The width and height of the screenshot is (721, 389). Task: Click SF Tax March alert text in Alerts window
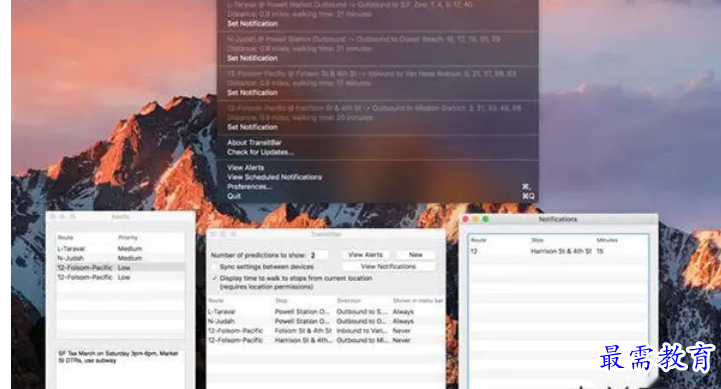(118, 357)
